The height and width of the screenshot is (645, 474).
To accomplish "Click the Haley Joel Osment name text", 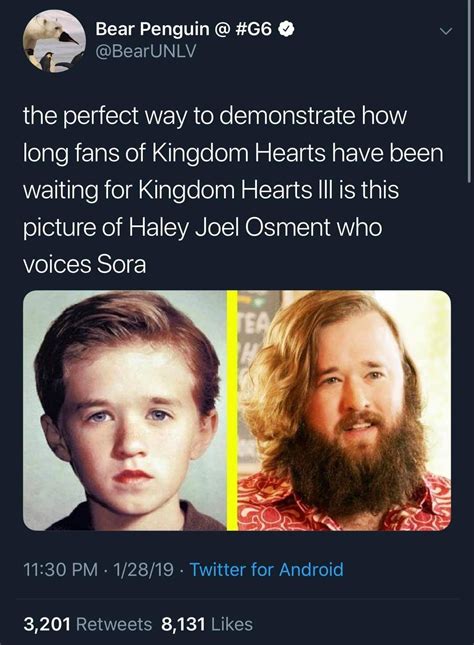I will pos(230,227).
